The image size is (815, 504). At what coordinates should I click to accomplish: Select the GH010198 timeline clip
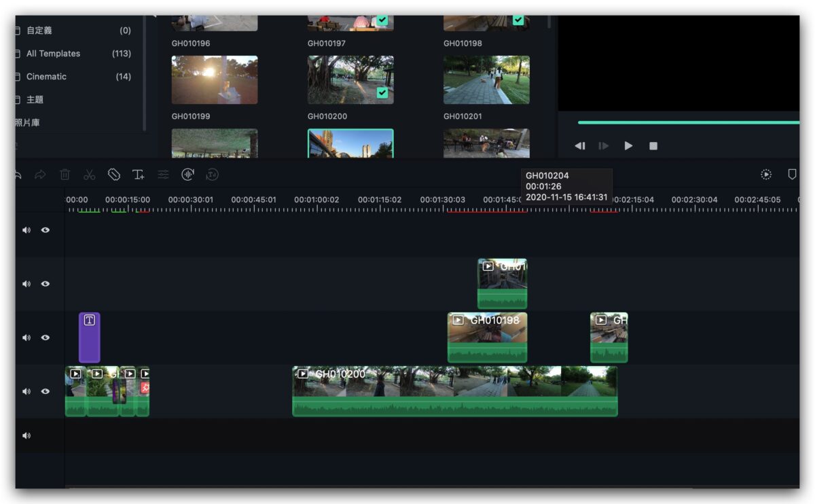point(488,338)
